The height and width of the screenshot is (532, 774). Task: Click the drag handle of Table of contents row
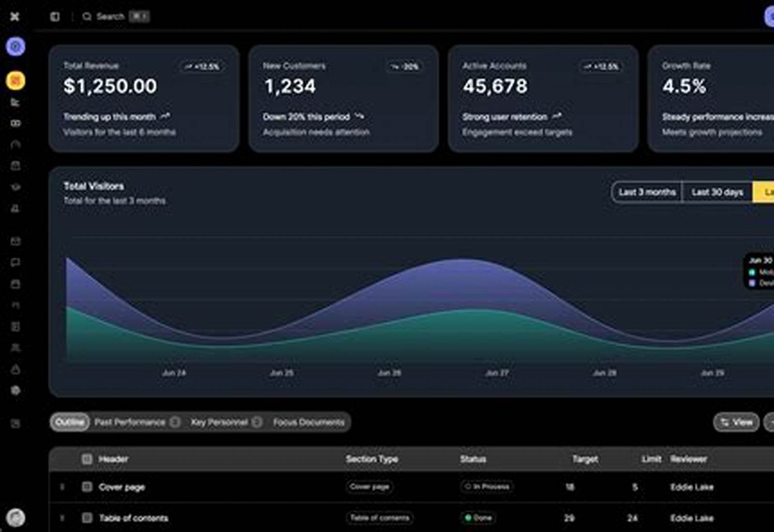pyautogui.click(x=62, y=518)
